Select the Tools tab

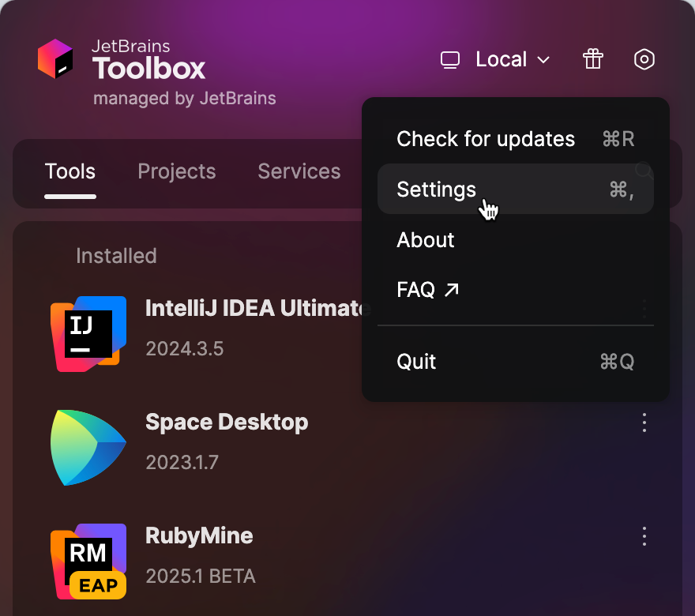[70, 171]
